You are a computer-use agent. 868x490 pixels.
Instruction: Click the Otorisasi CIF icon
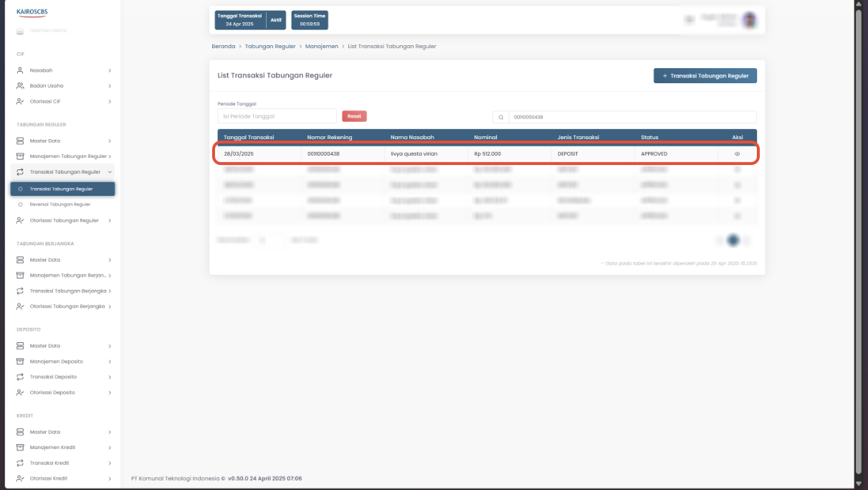(x=21, y=101)
